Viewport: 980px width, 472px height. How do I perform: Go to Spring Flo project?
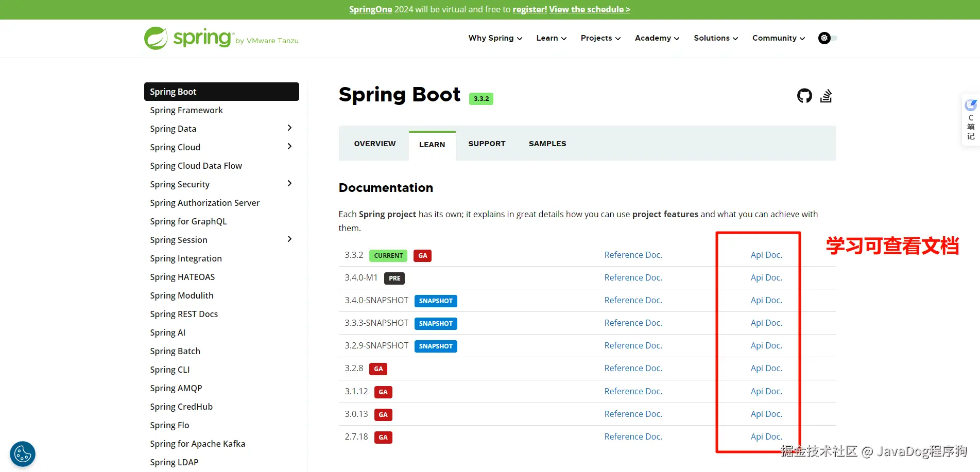point(169,425)
